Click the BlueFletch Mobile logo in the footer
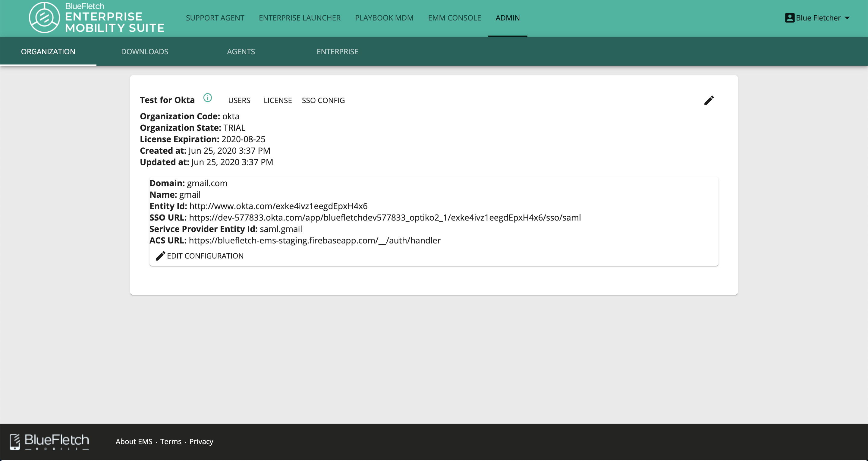The width and height of the screenshot is (868, 461). coord(49,442)
